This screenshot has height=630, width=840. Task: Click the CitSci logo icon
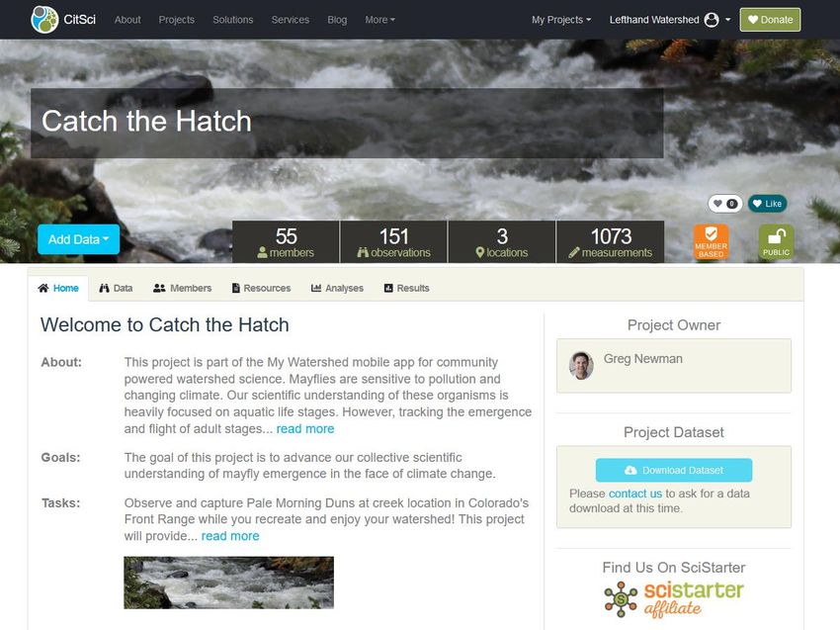pyautogui.click(x=44, y=20)
